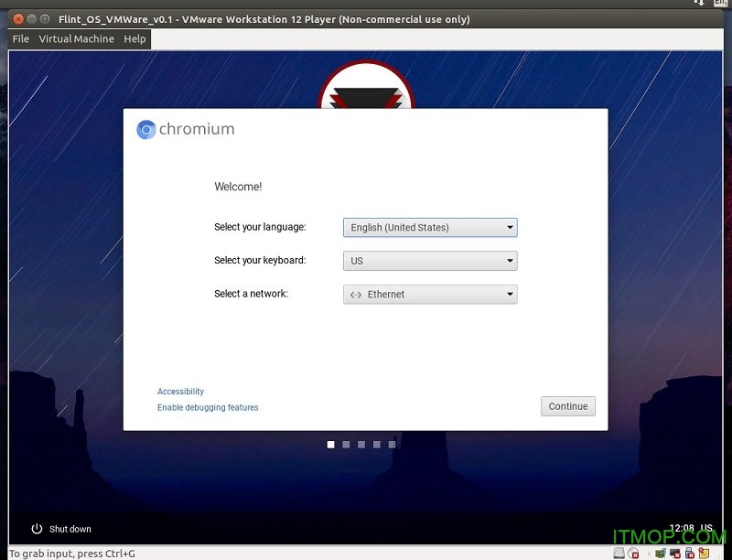This screenshot has height=560, width=732.
Task: Expand the keyboard dropdown showing US
Action: (x=430, y=261)
